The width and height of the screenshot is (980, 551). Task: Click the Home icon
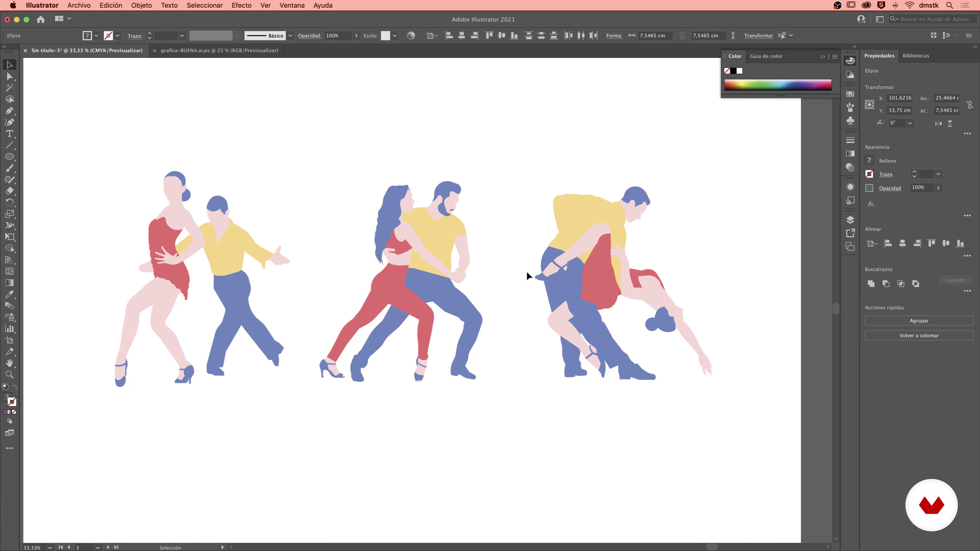[x=41, y=19]
